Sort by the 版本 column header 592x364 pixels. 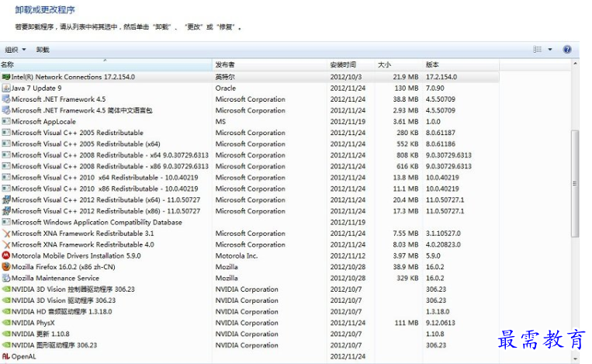[x=461, y=64]
